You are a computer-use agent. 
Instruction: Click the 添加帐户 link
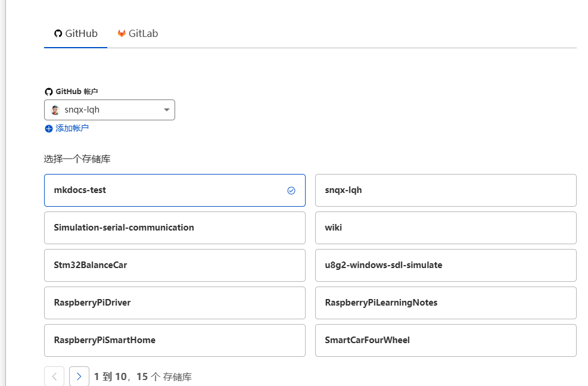click(x=71, y=129)
